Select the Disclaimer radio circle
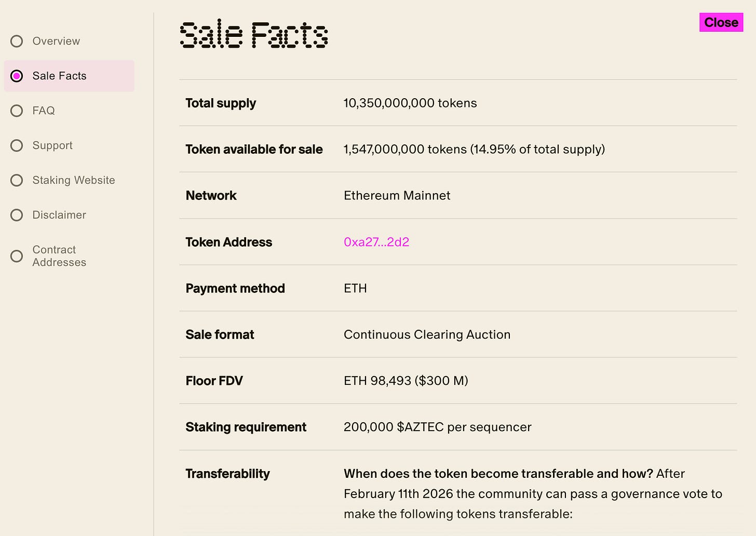756x536 pixels. tap(17, 215)
